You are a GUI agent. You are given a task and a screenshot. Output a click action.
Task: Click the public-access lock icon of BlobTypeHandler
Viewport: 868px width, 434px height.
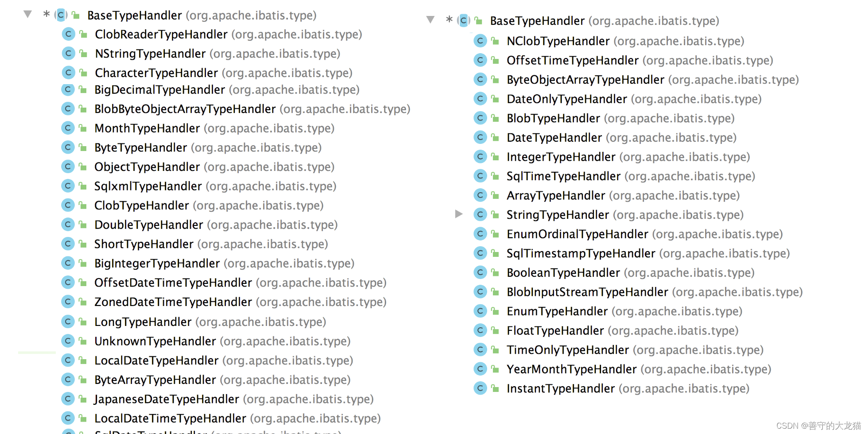[x=495, y=118]
